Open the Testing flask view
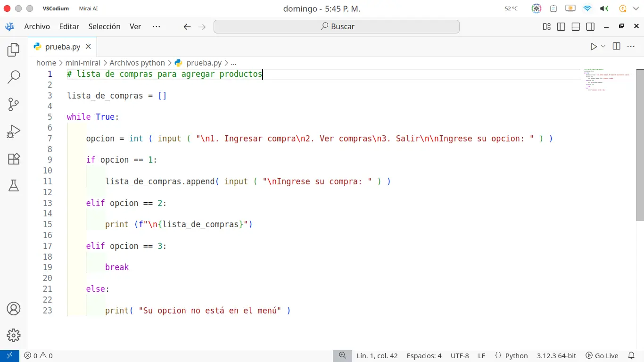644x362 pixels. [14, 186]
